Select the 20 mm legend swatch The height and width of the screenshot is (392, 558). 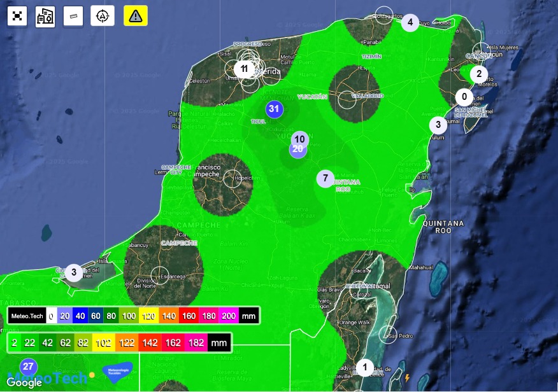point(64,316)
